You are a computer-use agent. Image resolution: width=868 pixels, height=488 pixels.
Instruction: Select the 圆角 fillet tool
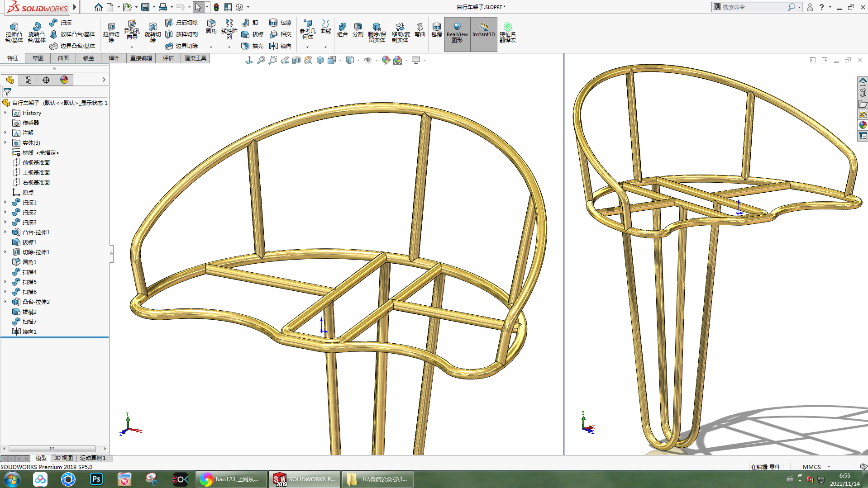[x=211, y=27]
